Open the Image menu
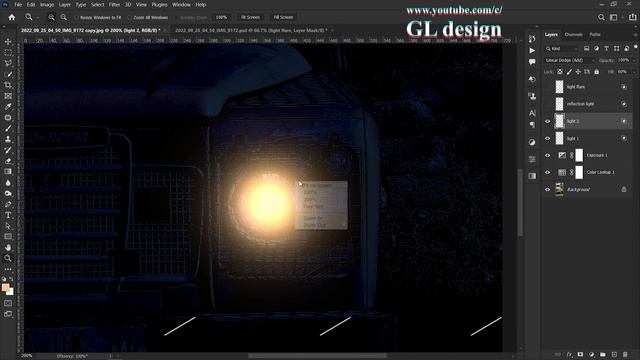640x360 pixels. point(47,4)
